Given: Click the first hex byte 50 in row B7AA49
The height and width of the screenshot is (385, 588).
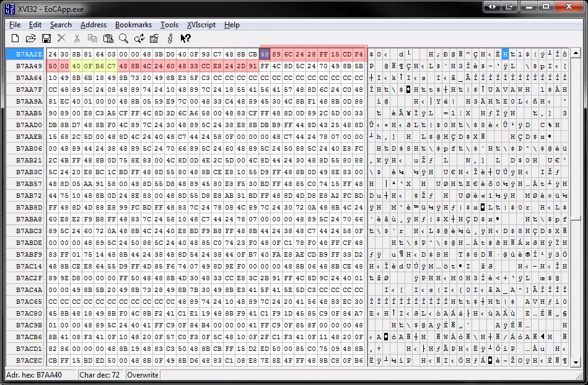Looking at the screenshot, I should [x=53, y=66].
